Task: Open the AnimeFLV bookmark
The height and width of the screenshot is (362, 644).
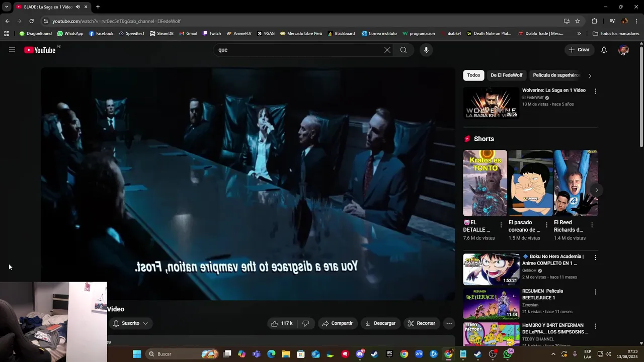Action: [x=238, y=34]
